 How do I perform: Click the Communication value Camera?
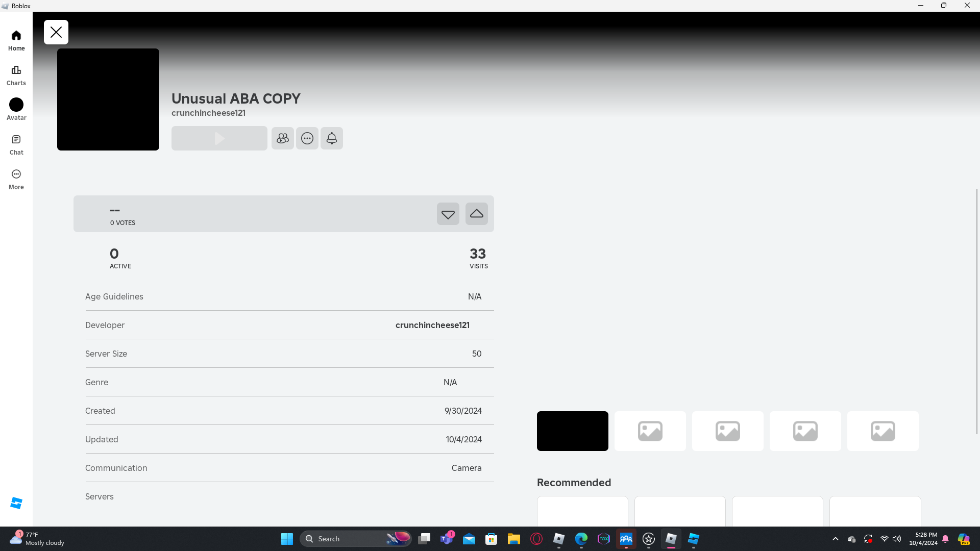[467, 468]
